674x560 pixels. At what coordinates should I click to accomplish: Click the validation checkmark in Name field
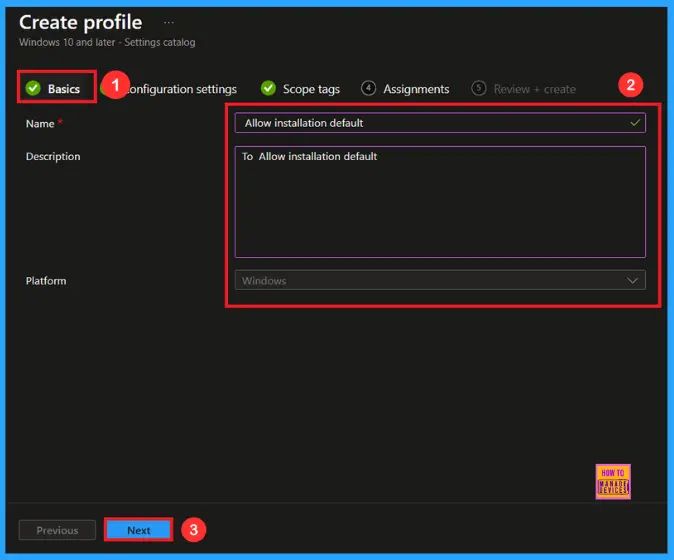[x=635, y=123]
